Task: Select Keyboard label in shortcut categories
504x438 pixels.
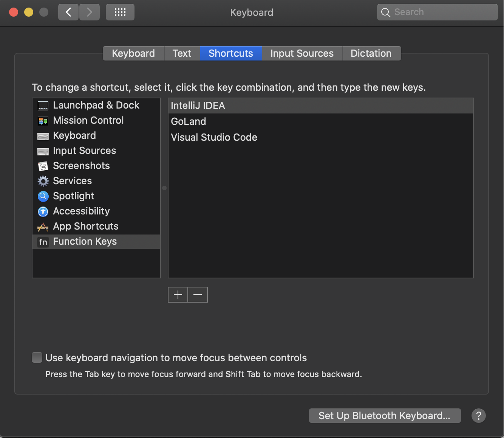Action: pos(74,135)
